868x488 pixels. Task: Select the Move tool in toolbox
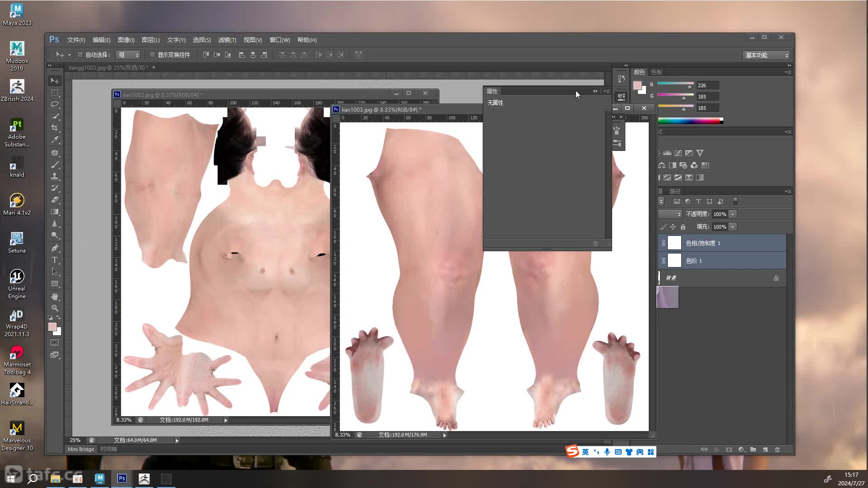55,80
